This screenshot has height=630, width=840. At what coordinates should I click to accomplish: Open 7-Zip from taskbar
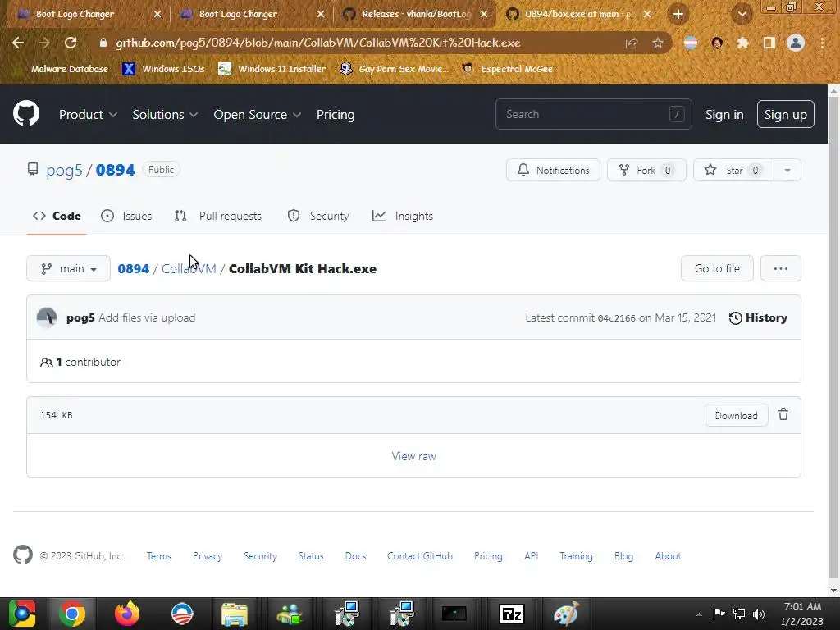coord(511,614)
